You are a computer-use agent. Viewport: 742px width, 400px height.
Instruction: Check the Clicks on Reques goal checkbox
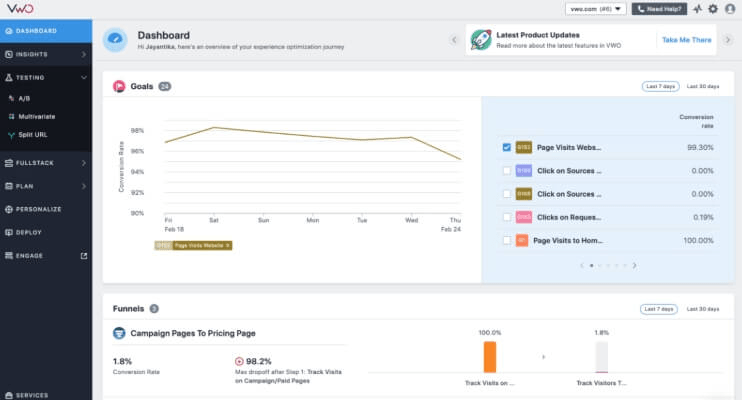506,217
